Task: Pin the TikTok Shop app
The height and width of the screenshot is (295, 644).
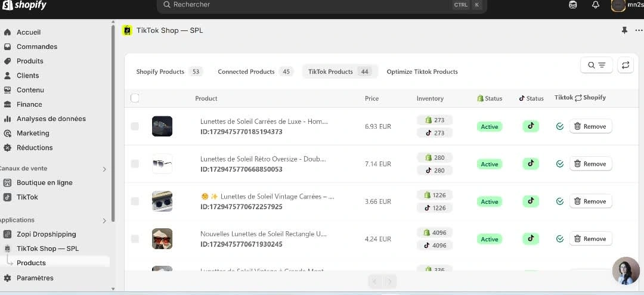Action: (624, 30)
